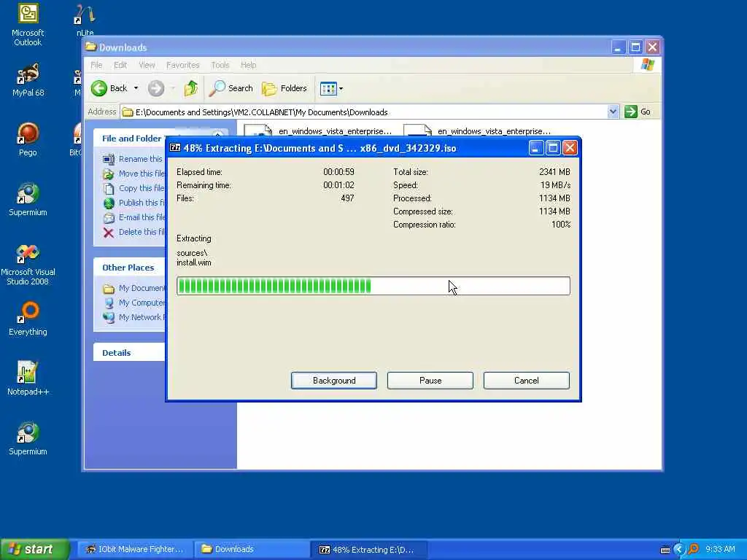Open the Views icon button
Screen dimensions: 747x560
(x=328, y=88)
